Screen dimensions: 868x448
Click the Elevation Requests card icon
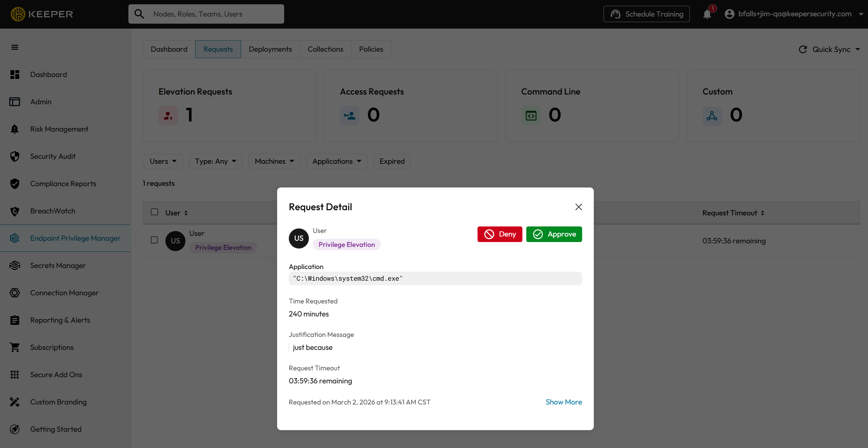[168, 115]
